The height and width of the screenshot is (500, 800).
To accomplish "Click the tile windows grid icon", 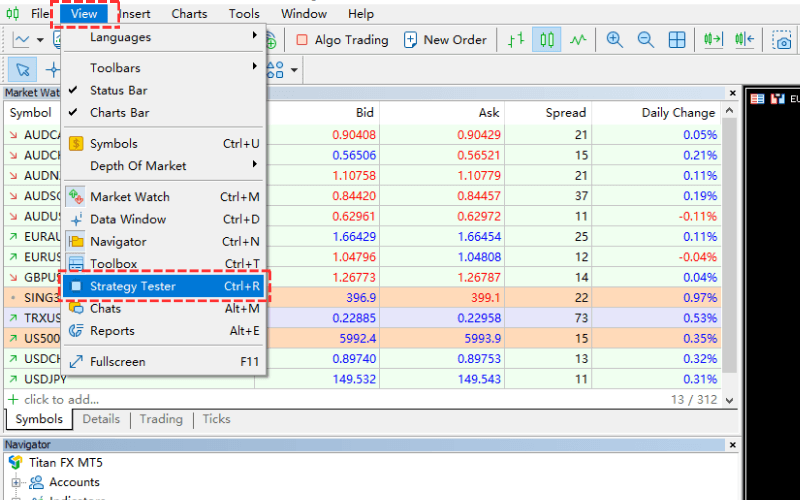I will 677,40.
